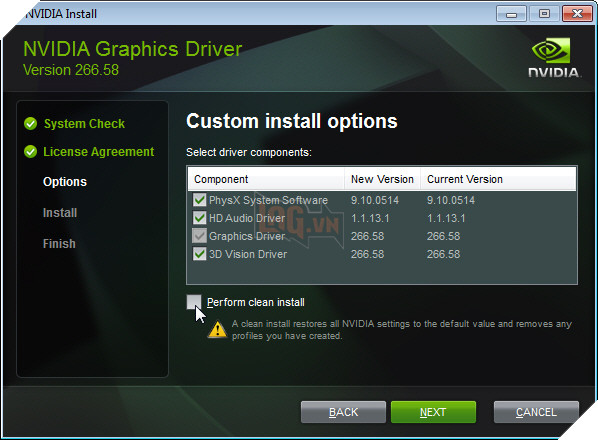The width and height of the screenshot is (598, 440).
Task: Sort by the New Version column header
Action: coord(383,179)
